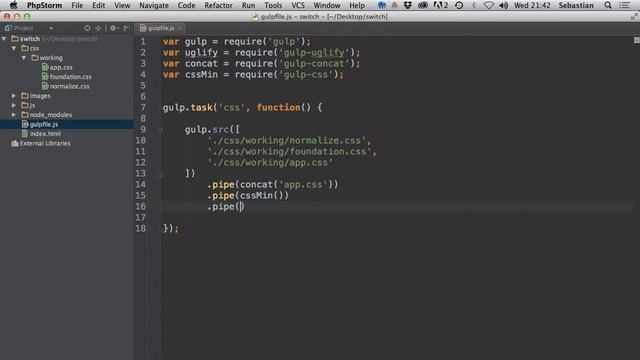640x360 pixels.
Task: Place cursor inside pipe( on line 16
Action: click(x=241, y=207)
